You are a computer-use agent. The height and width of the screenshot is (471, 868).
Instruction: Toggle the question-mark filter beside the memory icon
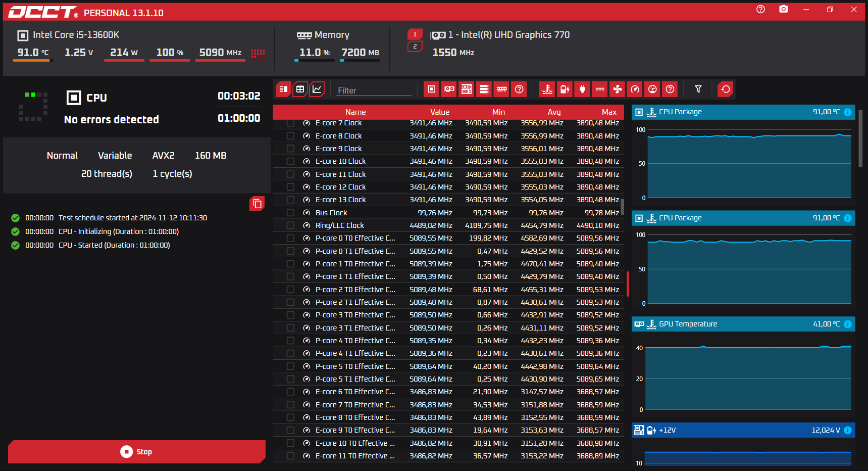(519, 89)
